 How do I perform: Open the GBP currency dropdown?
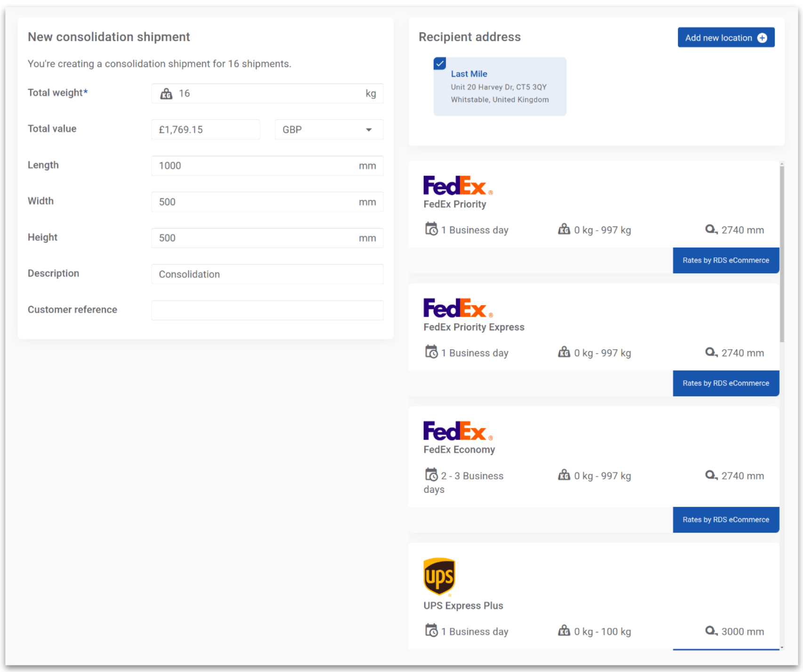click(x=328, y=130)
